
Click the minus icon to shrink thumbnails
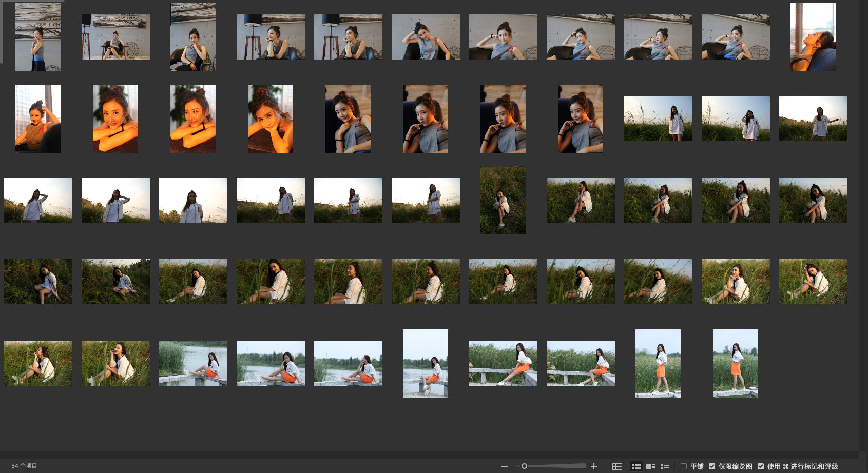click(x=504, y=466)
